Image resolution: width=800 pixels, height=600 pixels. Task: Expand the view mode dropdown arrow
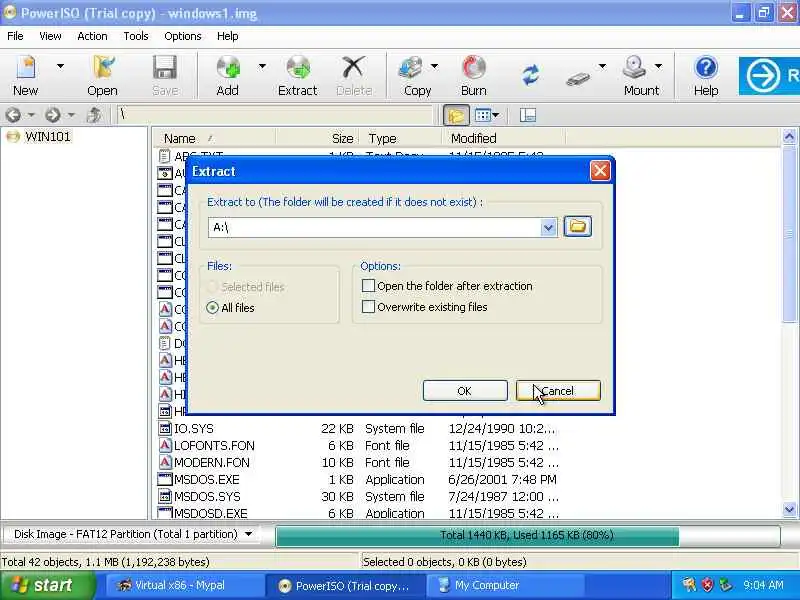(x=496, y=115)
